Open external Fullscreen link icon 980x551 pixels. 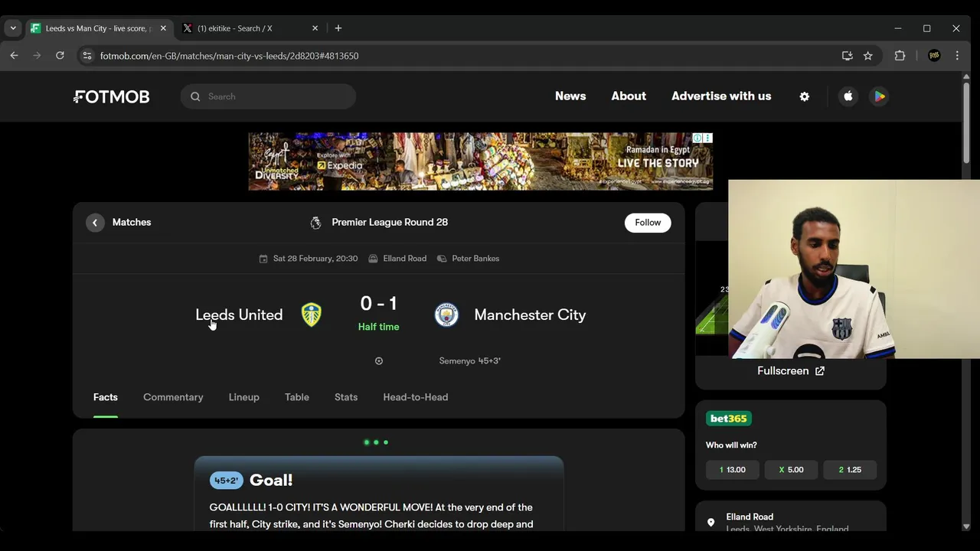(820, 371)
